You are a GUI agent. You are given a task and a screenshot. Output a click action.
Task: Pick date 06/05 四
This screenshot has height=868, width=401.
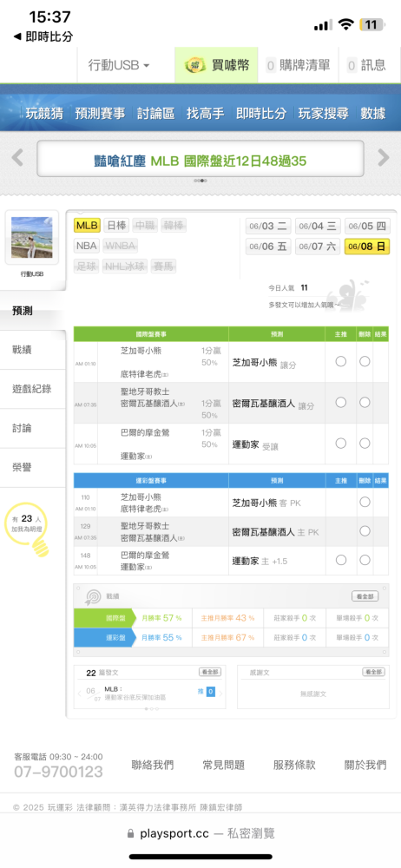(x=367, y=227)
